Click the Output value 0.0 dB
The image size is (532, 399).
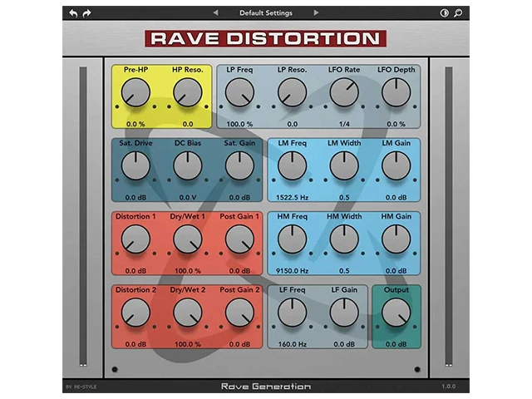point(396,344)
